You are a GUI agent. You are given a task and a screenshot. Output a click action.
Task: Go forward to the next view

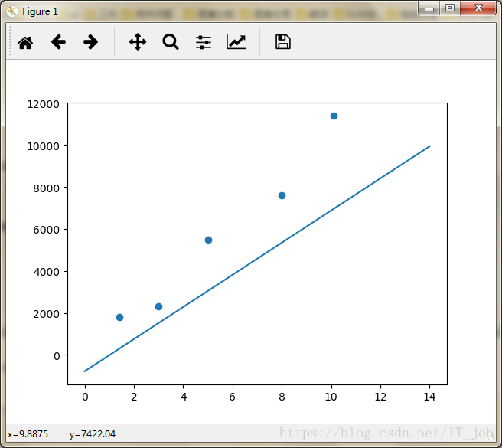pyautogui.click(x=90, y=42)
